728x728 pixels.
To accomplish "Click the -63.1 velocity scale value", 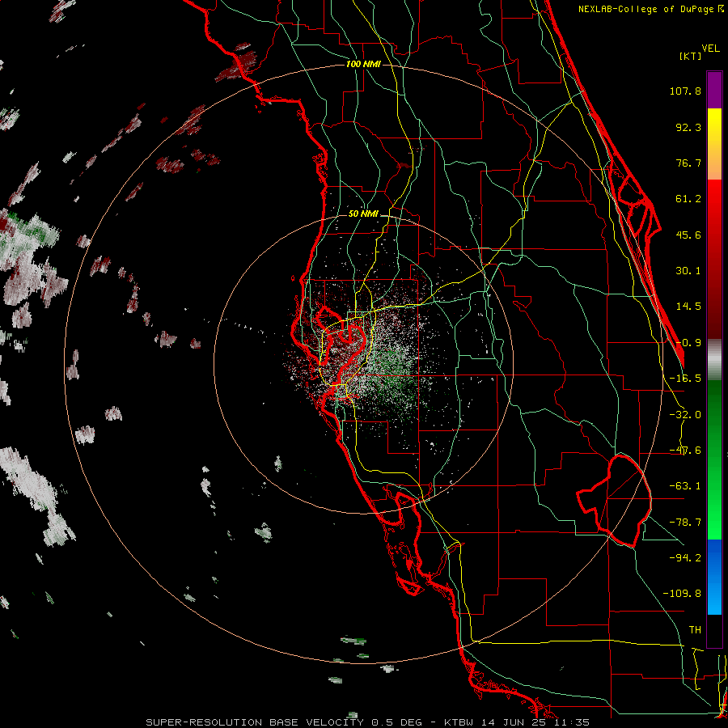I will coord(685,486).
